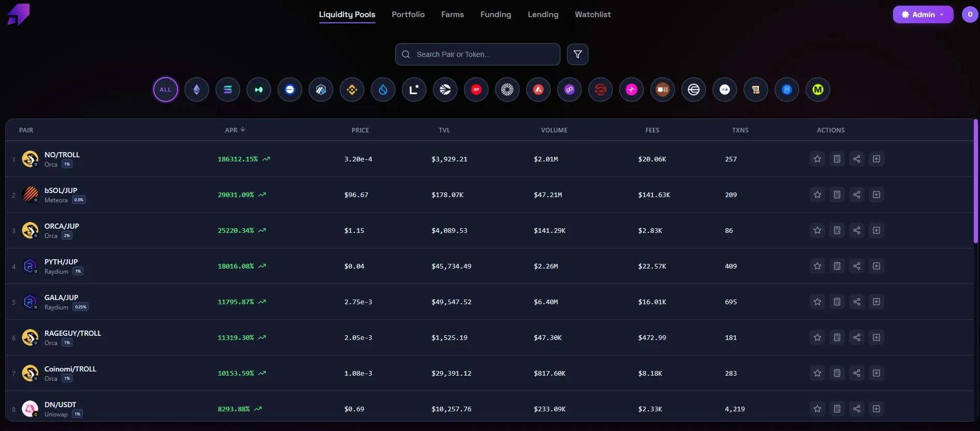Select the Solana chain filter icon

click(228, 90)
